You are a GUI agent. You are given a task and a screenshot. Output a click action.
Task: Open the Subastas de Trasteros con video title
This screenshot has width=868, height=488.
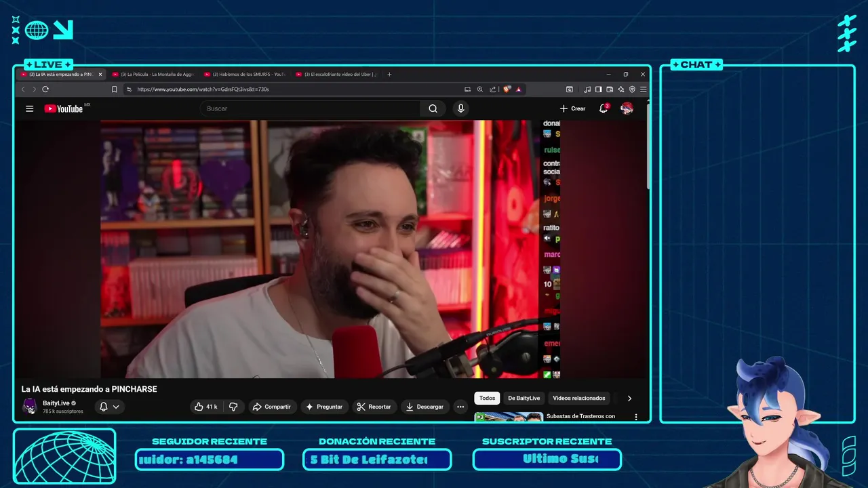point(580,416)
